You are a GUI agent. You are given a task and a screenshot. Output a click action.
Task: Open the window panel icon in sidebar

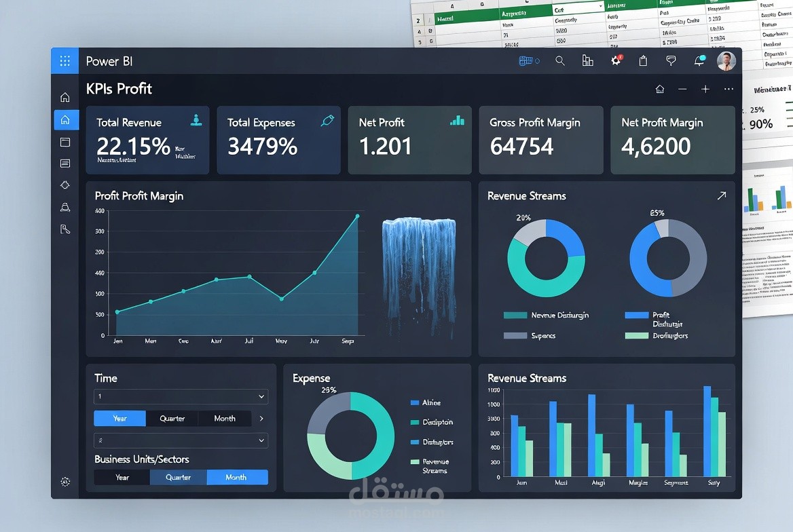click(64, 142)
